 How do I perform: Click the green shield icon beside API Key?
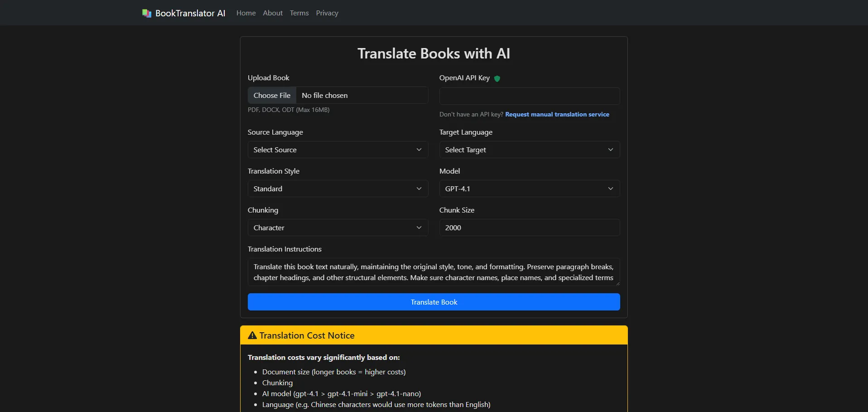tap(497, 78)
